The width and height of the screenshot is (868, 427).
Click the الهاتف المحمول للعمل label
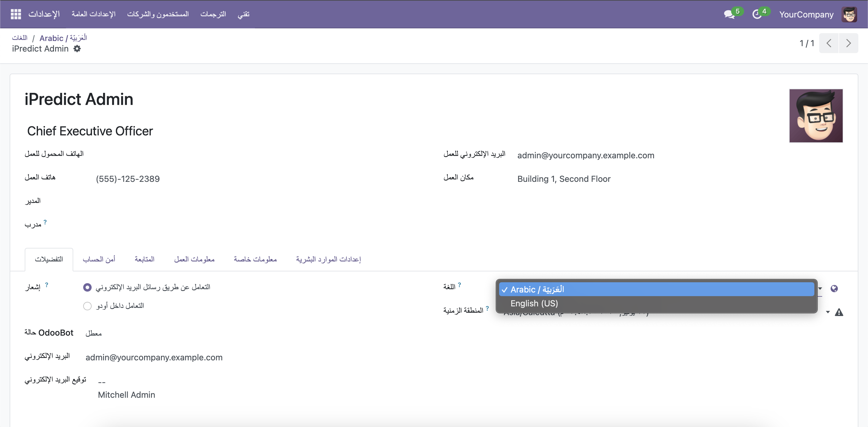click(54, 154)
